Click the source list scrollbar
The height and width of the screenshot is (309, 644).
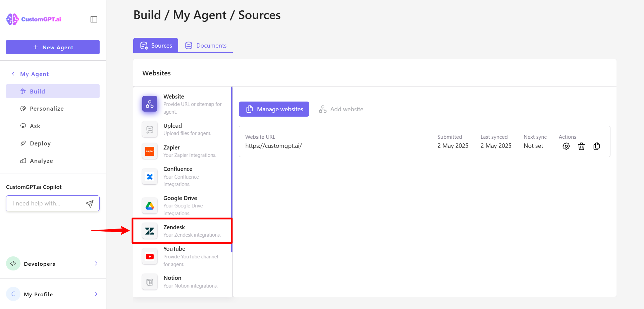[232, 170]
